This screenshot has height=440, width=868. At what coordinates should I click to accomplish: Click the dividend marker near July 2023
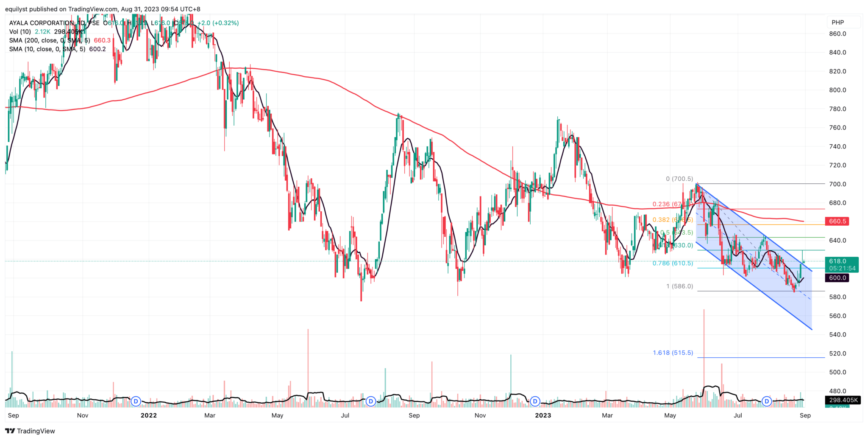point(767,401)
